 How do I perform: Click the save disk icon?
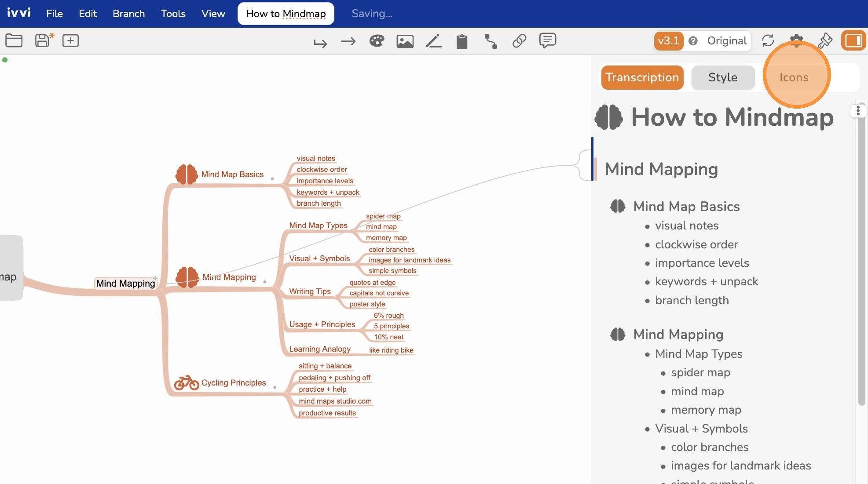tap(44, 40)
